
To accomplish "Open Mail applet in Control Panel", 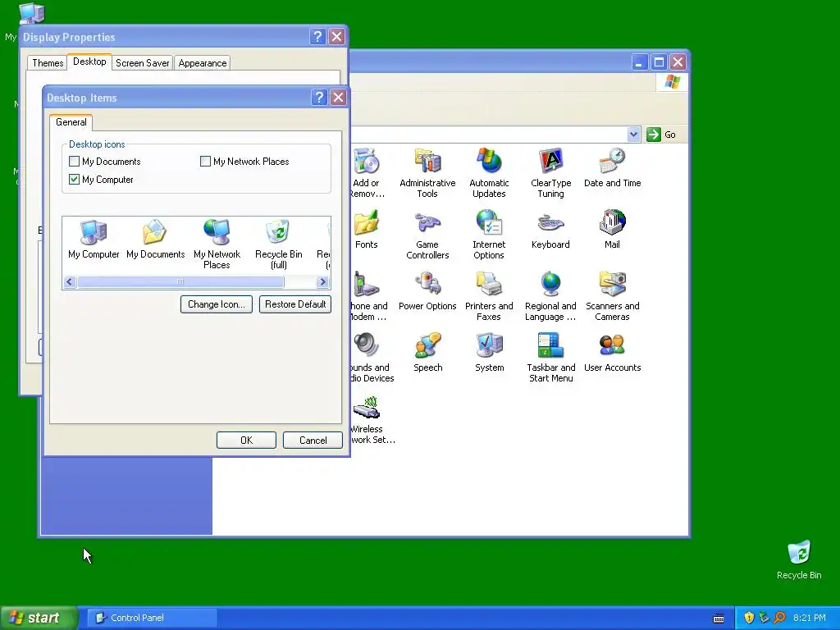I will (x=612, y=229).
